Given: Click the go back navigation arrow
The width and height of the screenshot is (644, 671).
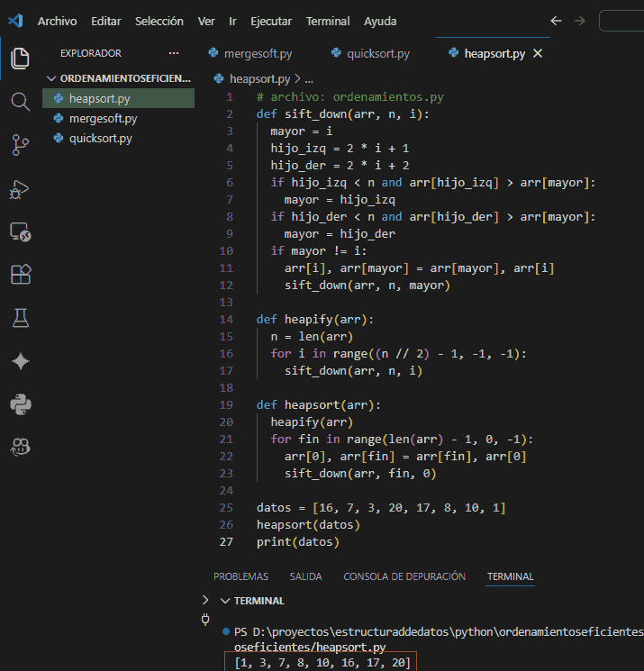Looking at the screenshot, I should [556, 21].
